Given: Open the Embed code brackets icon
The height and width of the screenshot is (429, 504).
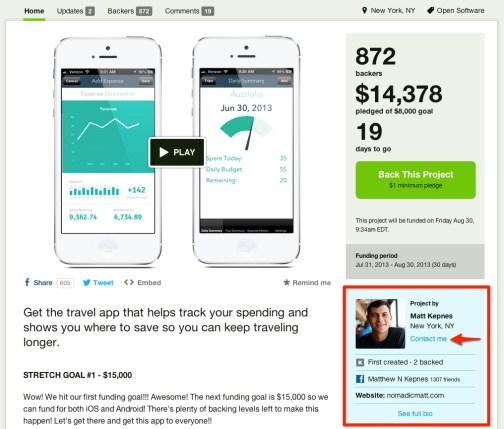Looking at the screenshot, I should pyautogui.click(x=129, y=282).
